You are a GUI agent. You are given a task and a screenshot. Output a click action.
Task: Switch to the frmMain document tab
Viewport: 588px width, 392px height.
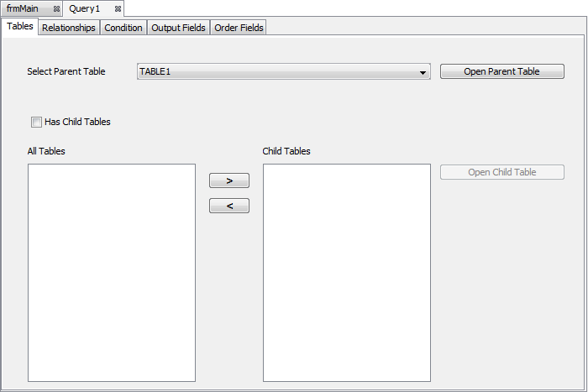pos(23,8)
